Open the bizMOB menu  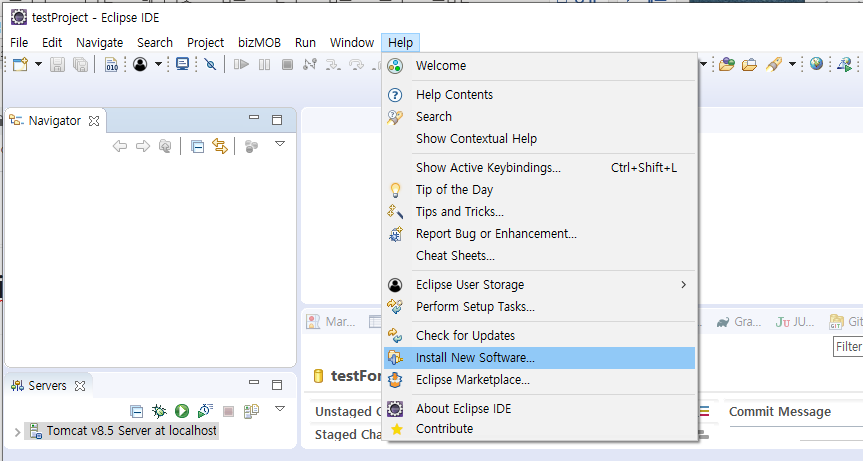coord(259,42)
